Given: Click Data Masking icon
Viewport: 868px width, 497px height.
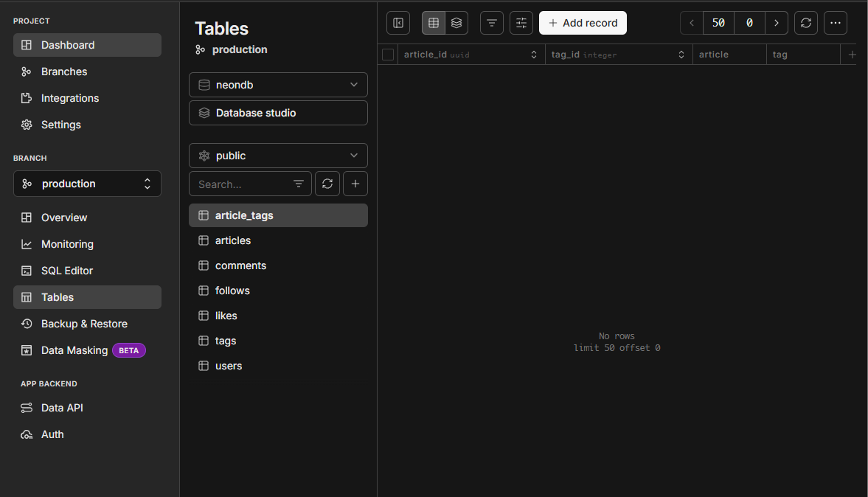Looking at the screenshot, I should (x=27, y=350).
